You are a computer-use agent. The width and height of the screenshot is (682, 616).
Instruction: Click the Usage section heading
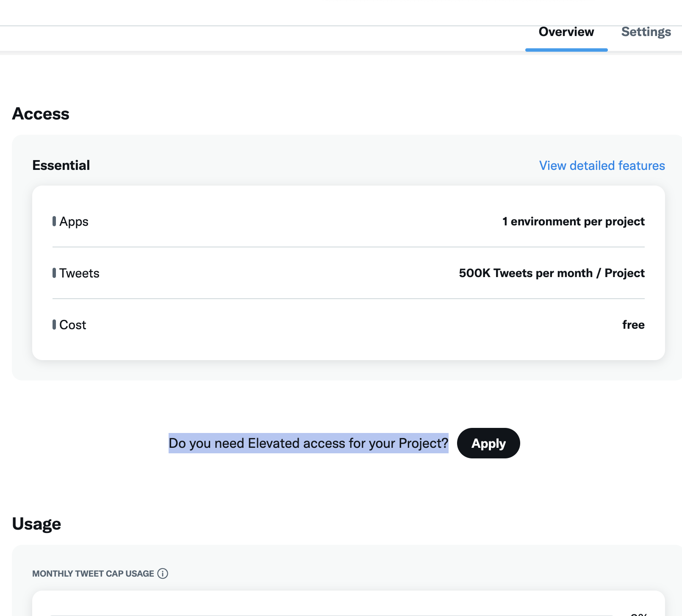click(x=36, y=524)
